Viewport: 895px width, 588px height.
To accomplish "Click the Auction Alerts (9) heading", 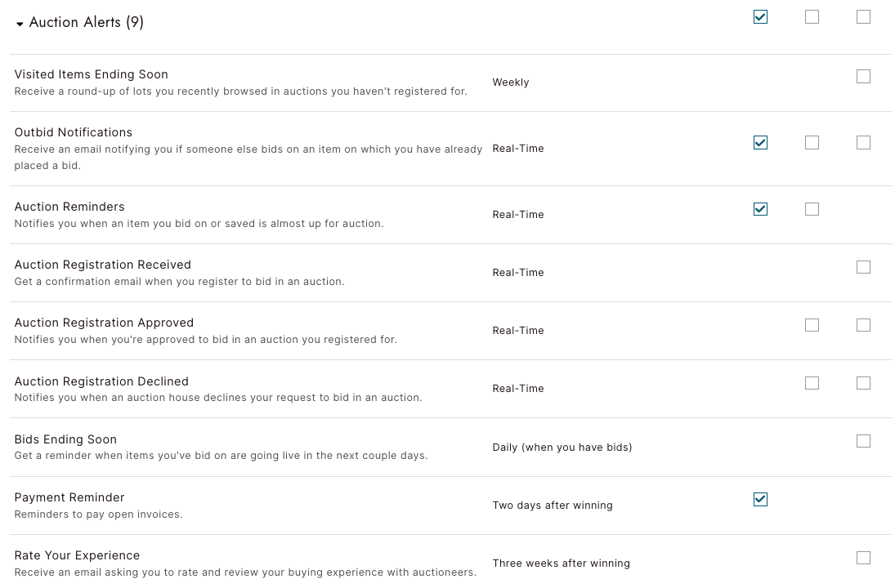I will point(86,22).
